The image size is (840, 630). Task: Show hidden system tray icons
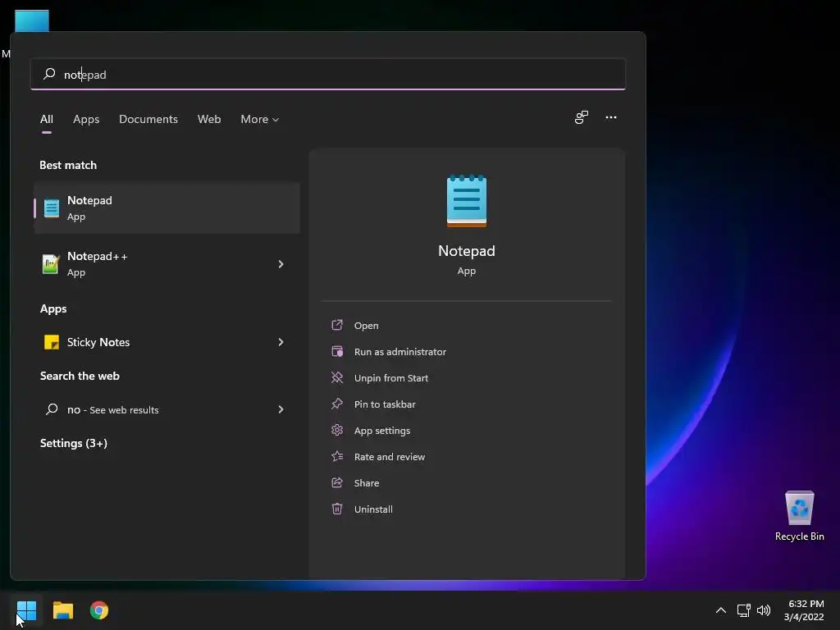[x=720, y=610]
